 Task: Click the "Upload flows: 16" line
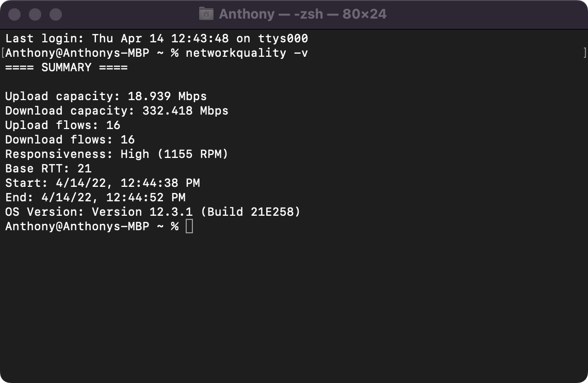pyautogui.click(x=62, y=125)
